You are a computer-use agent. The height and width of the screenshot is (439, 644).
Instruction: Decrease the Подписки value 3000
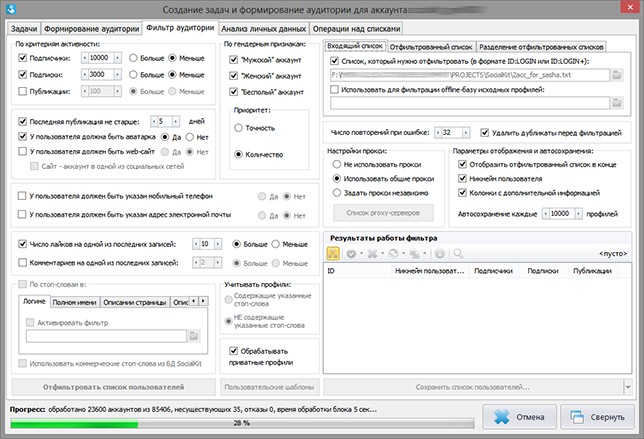(85, 74)
